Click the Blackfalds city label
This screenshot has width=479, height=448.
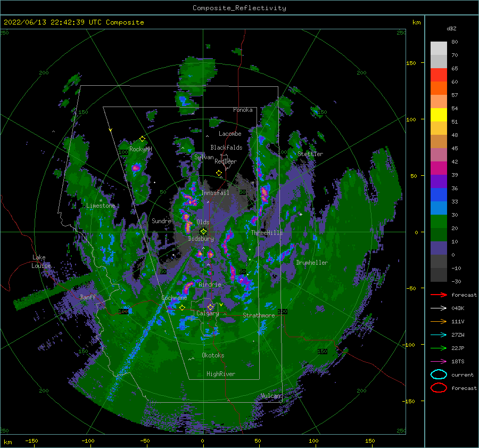tap(226, 148)
